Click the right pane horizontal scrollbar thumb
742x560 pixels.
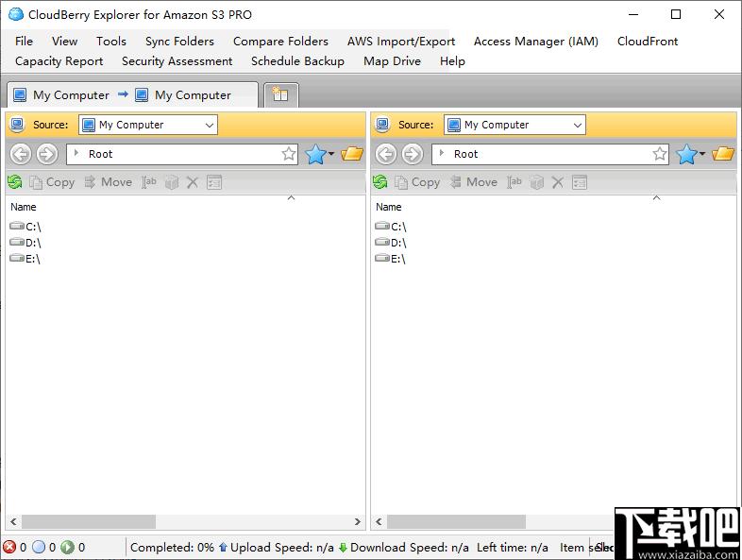tap(456, 521)
